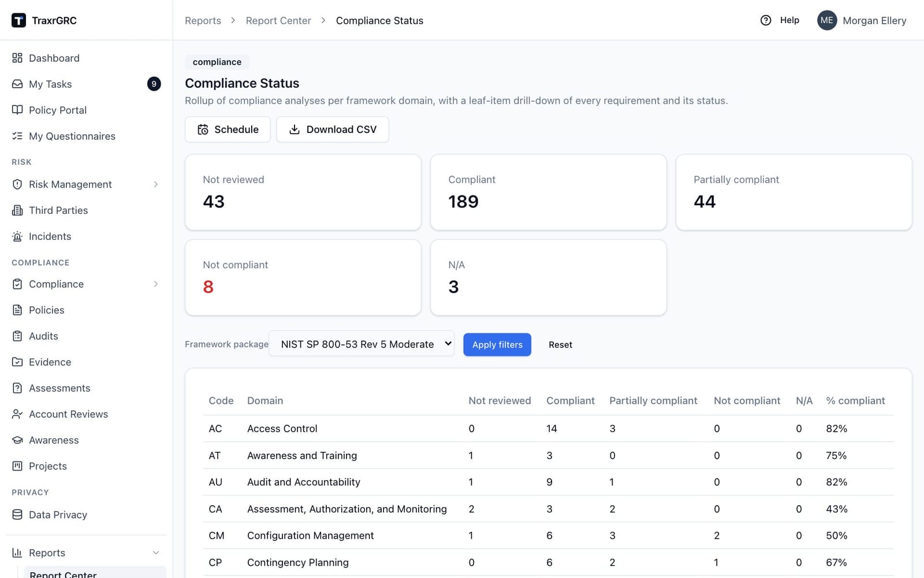Open Policy Portal in sidebar

pyautogui.click(x=86, y=110)
